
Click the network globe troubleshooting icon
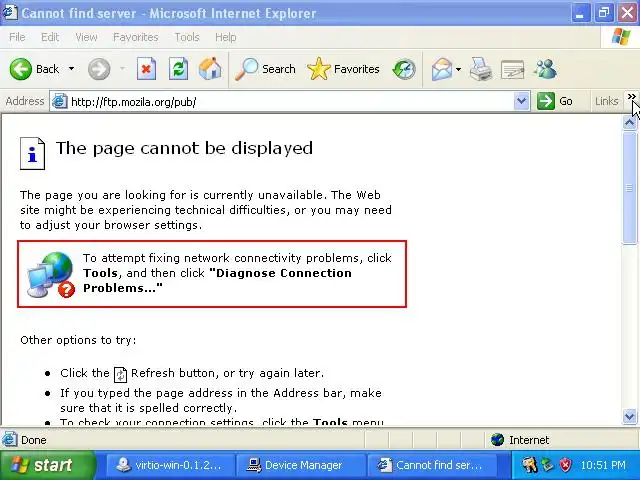pos(51,274)
